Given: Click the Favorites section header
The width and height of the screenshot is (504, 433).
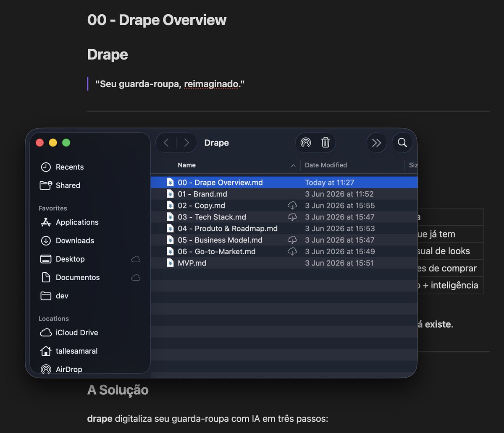Looking at the screenshot, I should (53, 208).
